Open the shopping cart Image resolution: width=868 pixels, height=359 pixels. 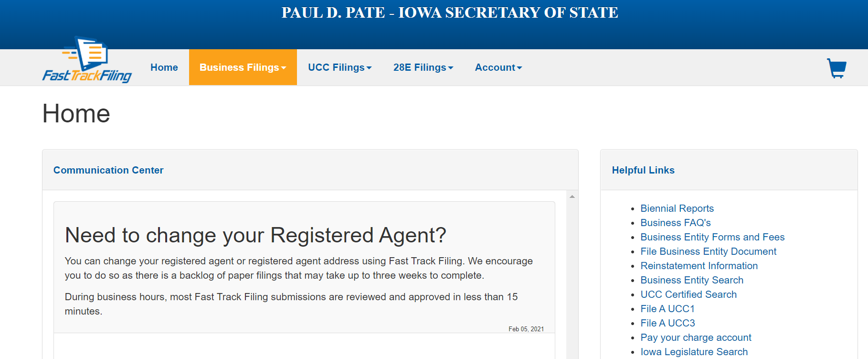click(x=836, y=68)
